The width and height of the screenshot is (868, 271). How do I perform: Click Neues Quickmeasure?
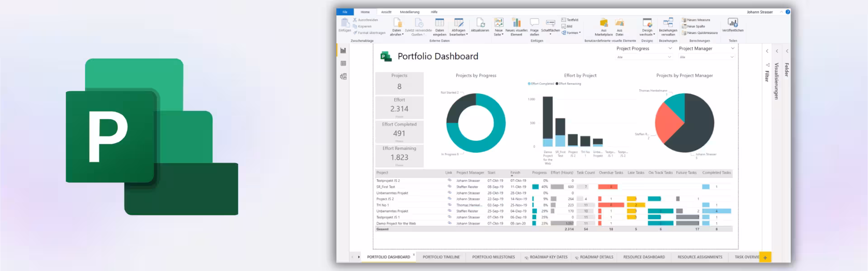tap(700, 33)
